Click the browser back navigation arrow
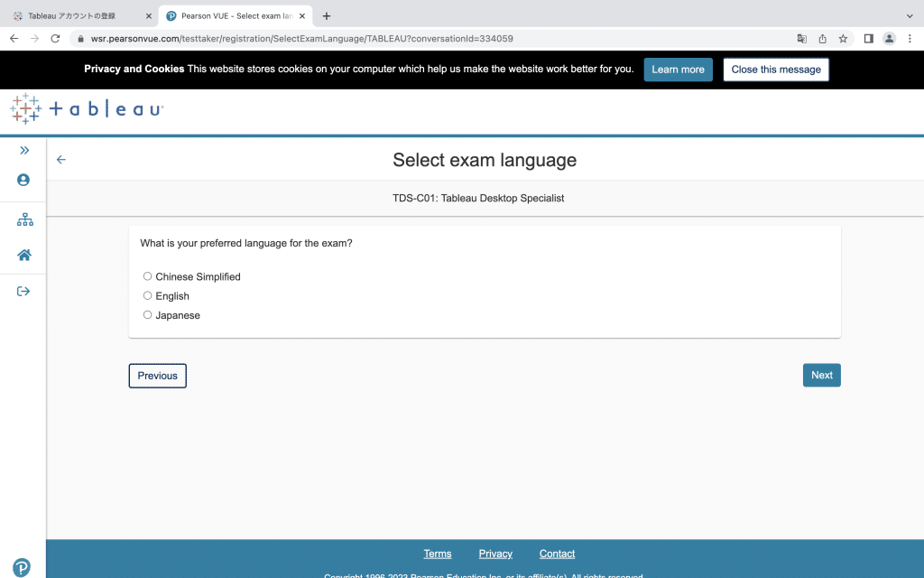Image resolution: width=924 pixels, height=578 pixels. click(x=14, y=38)
